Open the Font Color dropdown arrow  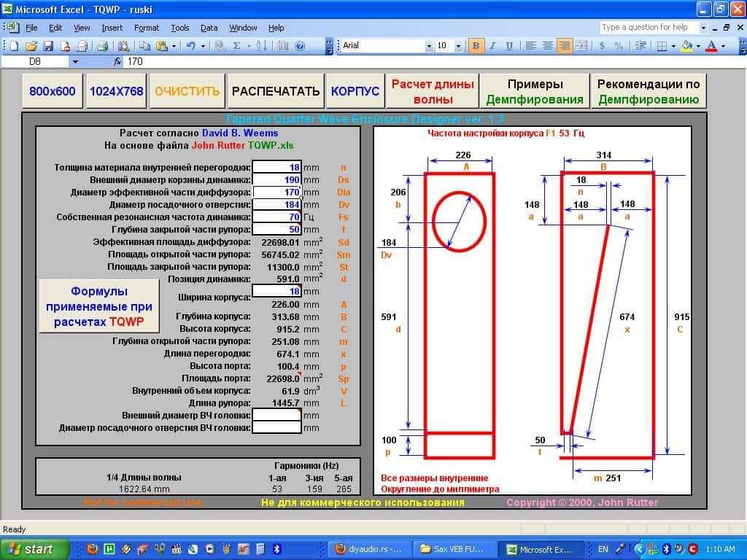pos(723,46)
